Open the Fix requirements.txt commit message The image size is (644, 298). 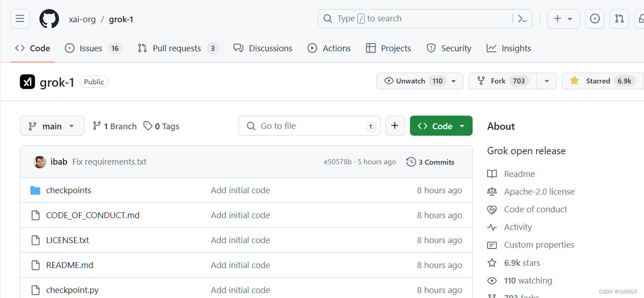(109, 162)
